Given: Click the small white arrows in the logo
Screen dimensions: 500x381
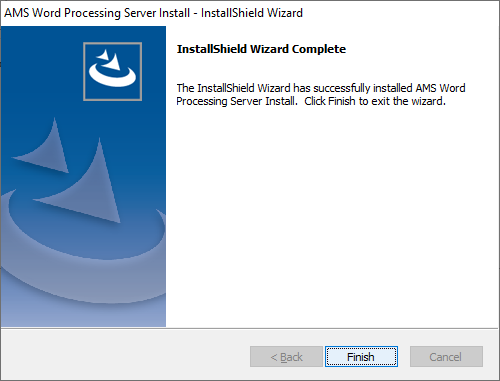Looking at the screenshot, I should 109,60.
